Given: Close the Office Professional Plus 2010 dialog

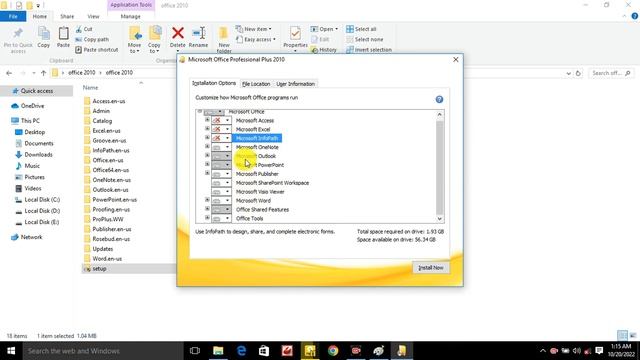Looking at the screenshot, I should click(x=456, y=60).
